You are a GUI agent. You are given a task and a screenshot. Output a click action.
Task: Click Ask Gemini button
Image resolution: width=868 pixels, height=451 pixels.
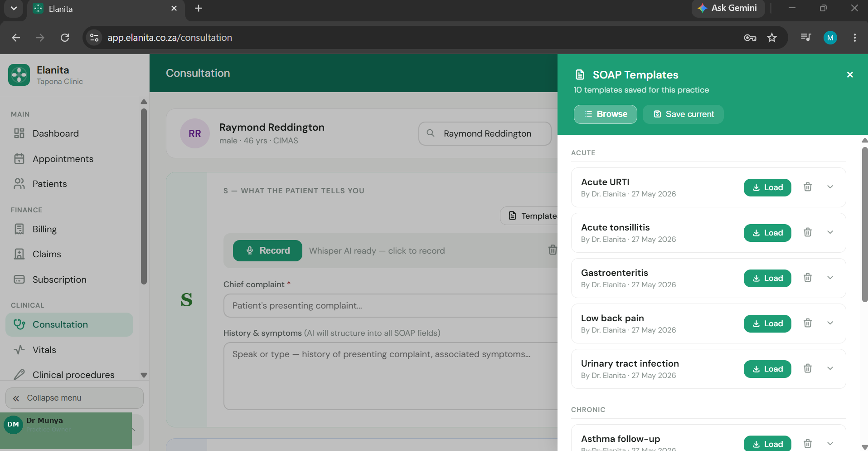(728, 8)
